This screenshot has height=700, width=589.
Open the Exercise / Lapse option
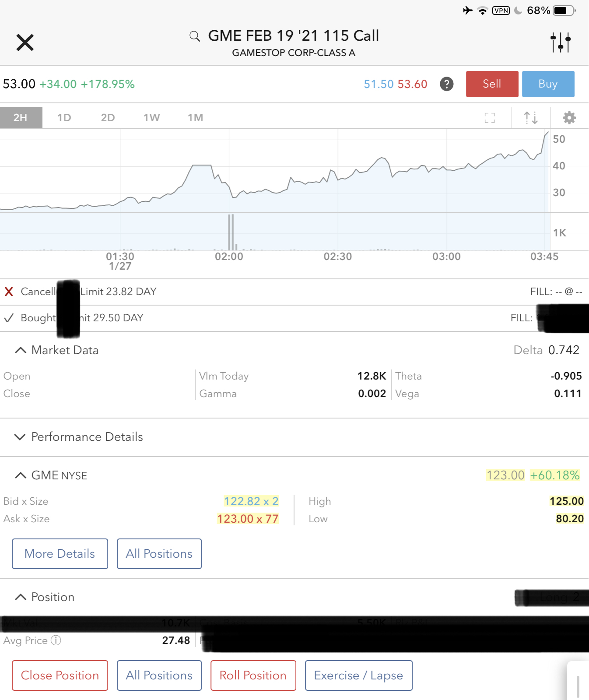[358, 675]
